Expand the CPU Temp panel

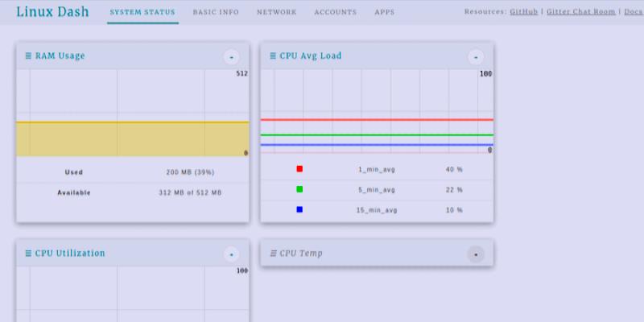click(x=476, y=254)
